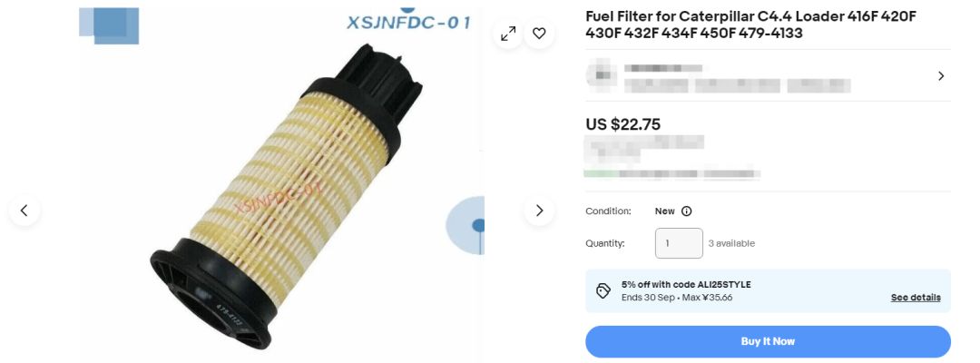
Task: Click the green bar below the price
Action: (x=602, y=173)
